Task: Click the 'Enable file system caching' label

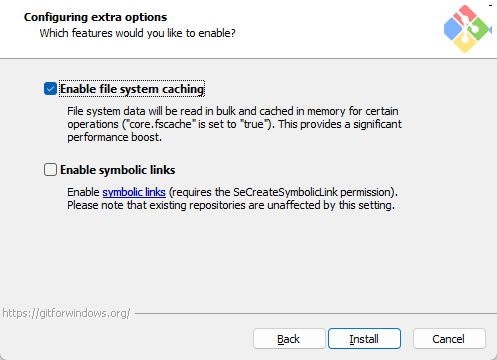Action: 132,89
